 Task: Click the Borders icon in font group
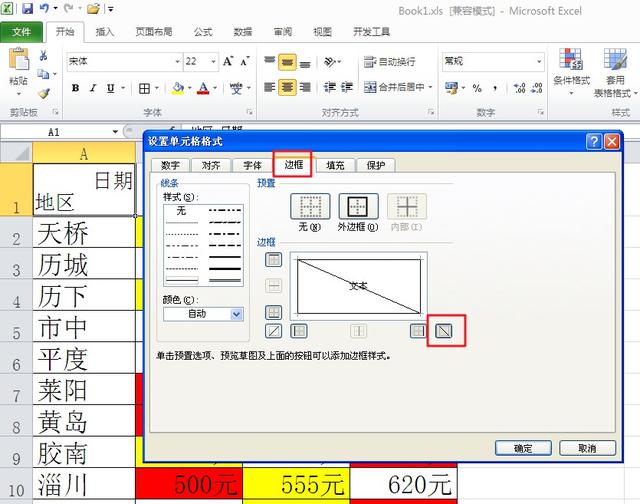coord(144,88)
